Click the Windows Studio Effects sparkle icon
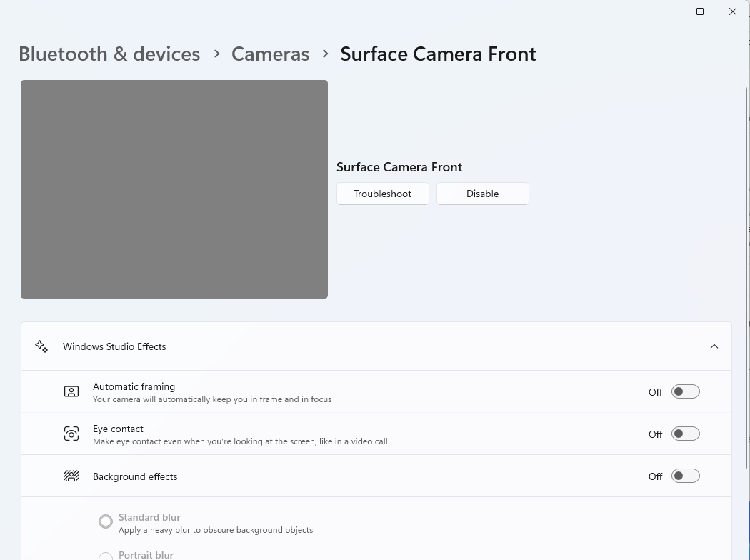750x560 pixels. (41, 346)
